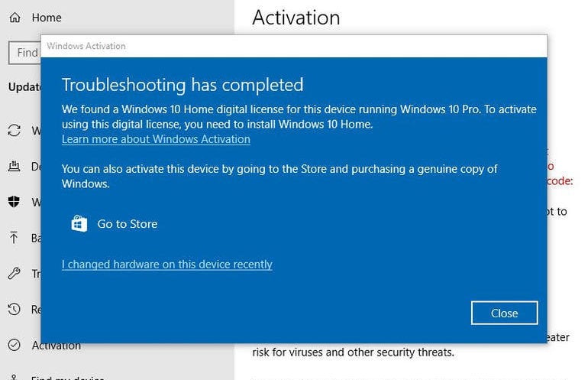Click the Delivery Optimization tray icon
Image resolution: width=588 pixels, height=380 pixels.
pos(15,166)
